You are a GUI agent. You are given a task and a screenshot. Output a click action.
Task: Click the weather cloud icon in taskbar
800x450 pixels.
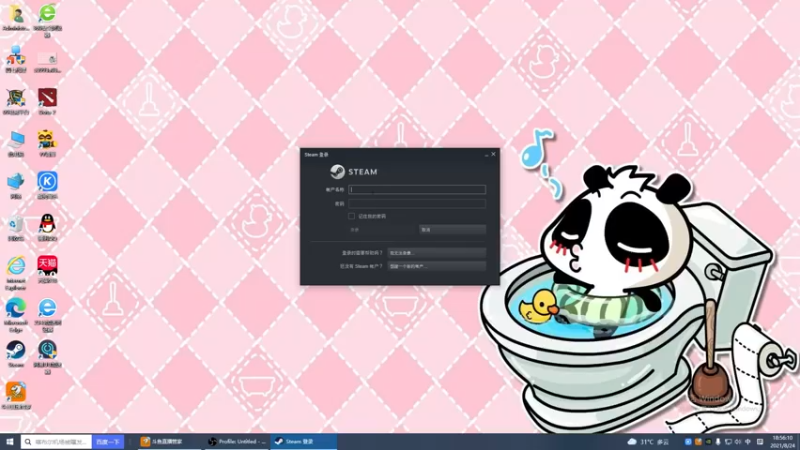coord(632,442)
